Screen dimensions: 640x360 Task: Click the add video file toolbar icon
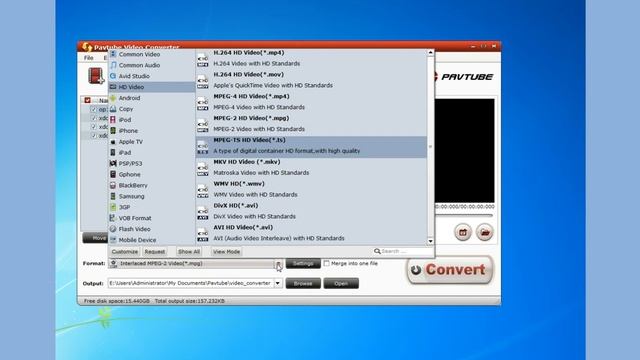point(96,76)
